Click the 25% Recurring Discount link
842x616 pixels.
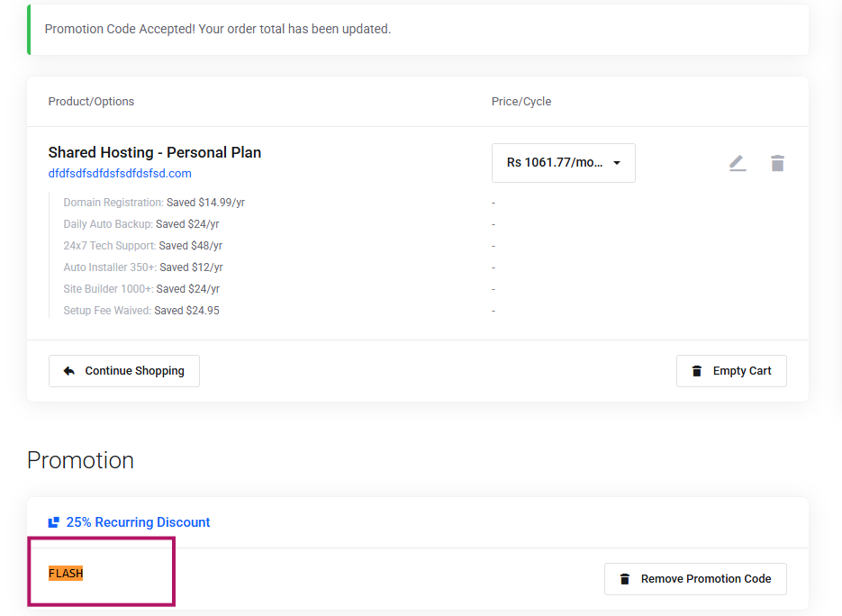(138, 522)
